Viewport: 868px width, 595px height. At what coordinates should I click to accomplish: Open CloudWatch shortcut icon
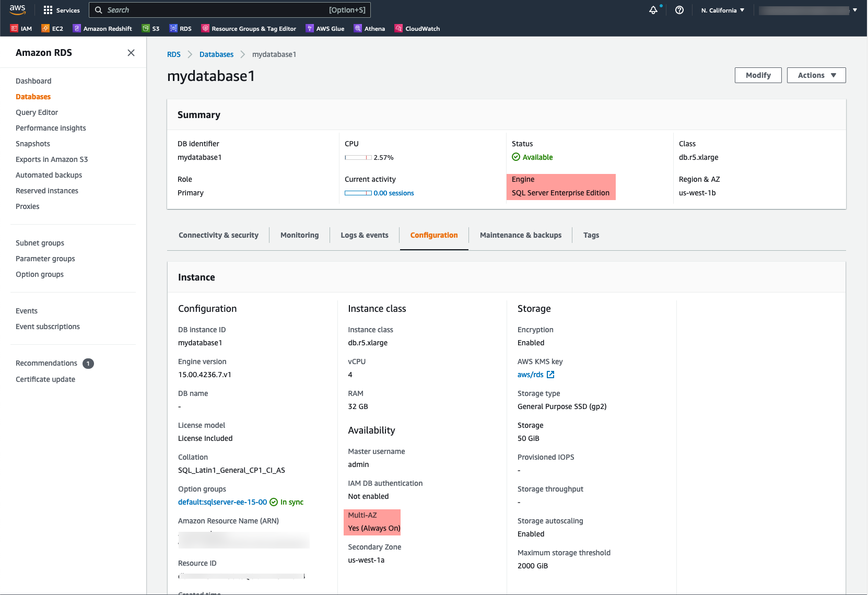[x=399, y=28]
